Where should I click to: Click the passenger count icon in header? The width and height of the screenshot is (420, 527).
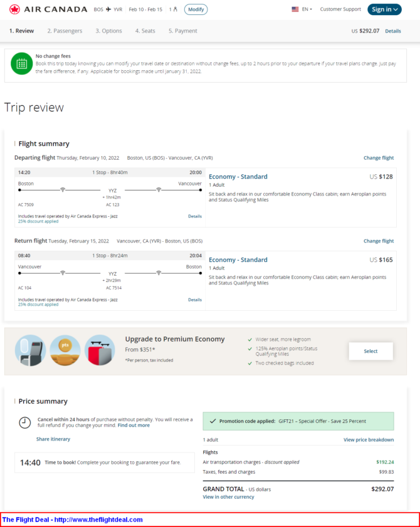click(x=175, y=9)
